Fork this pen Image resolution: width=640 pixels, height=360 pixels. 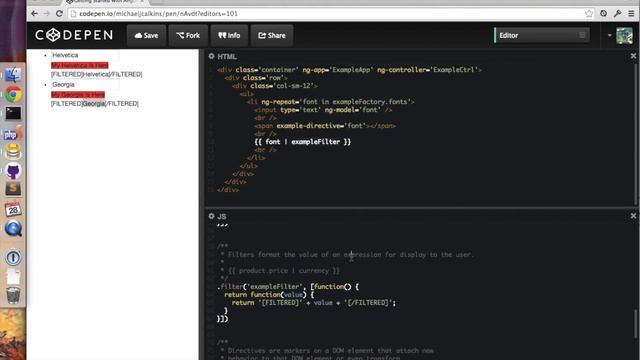coord(188,35)
